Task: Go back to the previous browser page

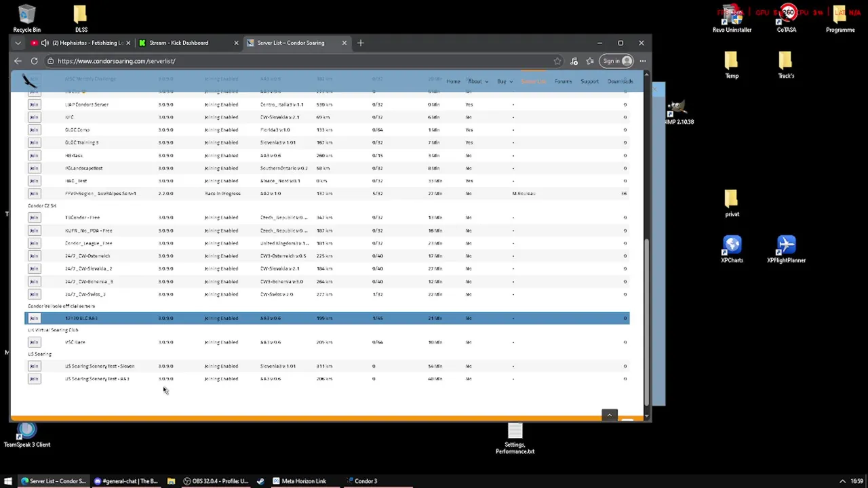Action: click(18, 61)
